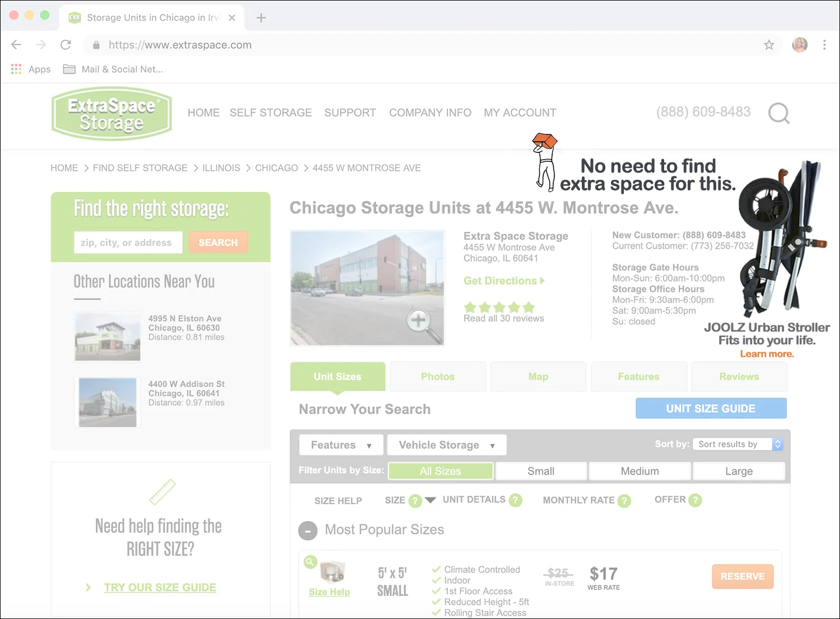The height and width of the screenshot is (619, 840).
Task: Open MY ACCOUNT navigation menu
Action: [x=520, y=113]
